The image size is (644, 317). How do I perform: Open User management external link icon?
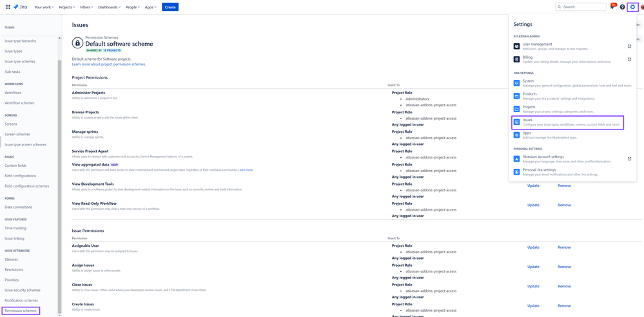point(630,46)
